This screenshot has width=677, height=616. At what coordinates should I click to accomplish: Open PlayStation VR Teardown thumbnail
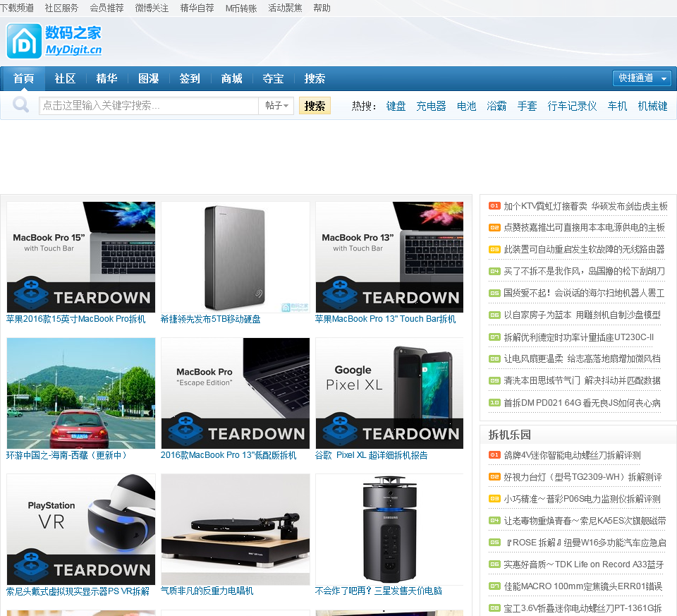pos(80,529)
